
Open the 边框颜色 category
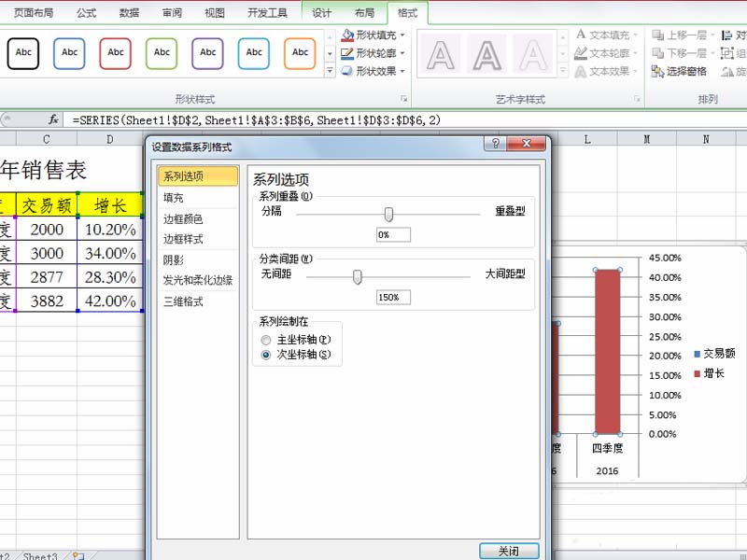click(x=183, y=219)
